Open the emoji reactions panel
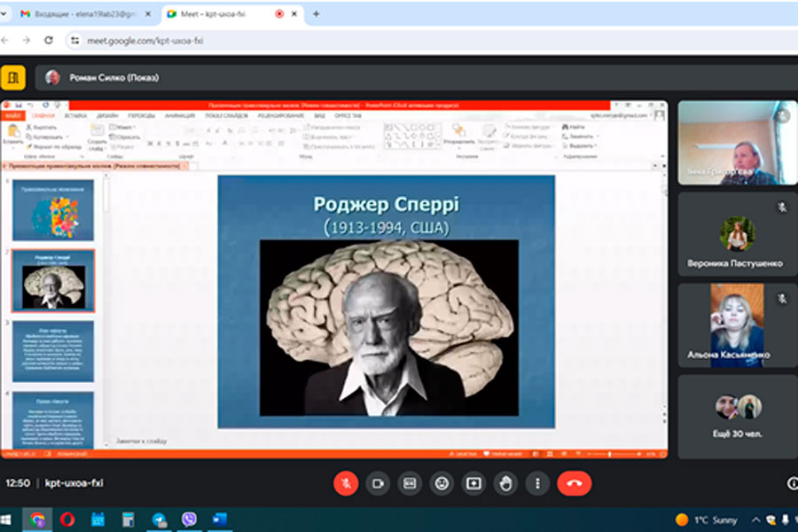The height and width of the screenshot is (532, 798). (442, 483)
